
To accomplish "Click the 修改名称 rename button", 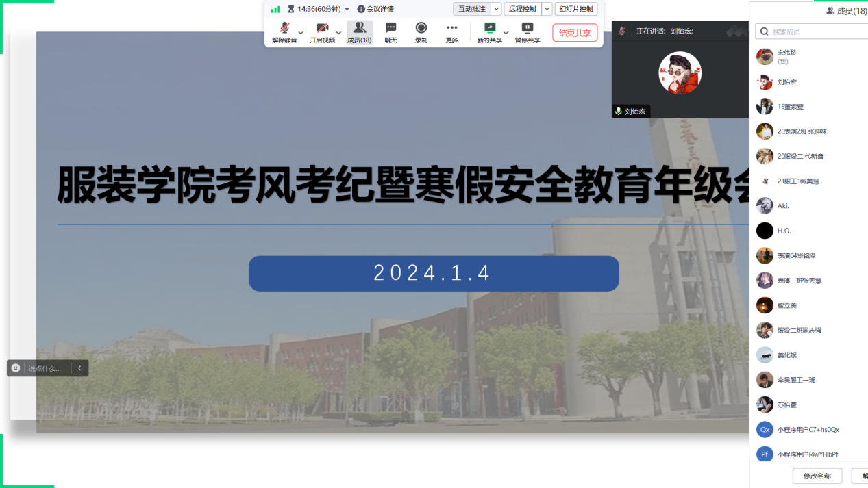I will pyautogui.click(x=817, y=476).
